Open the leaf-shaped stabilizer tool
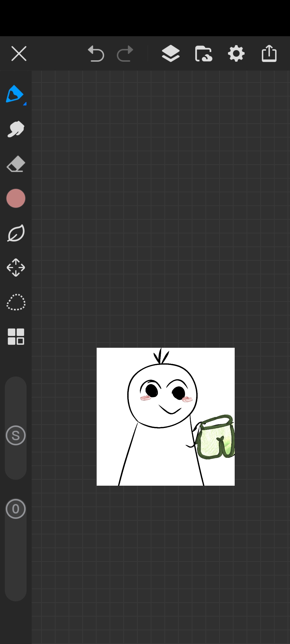Image resolution: width=290 pixels, height=644 pixels. 16,233
